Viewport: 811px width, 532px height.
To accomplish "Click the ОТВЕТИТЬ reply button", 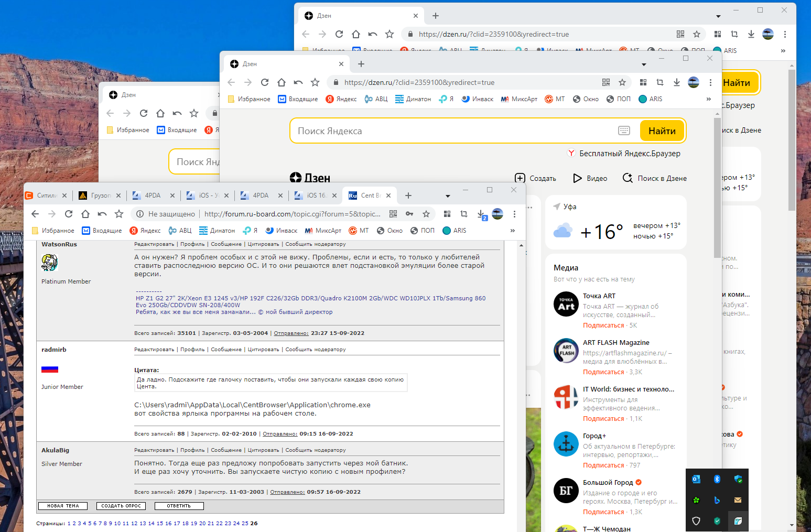I will click(x=179, y=506).
